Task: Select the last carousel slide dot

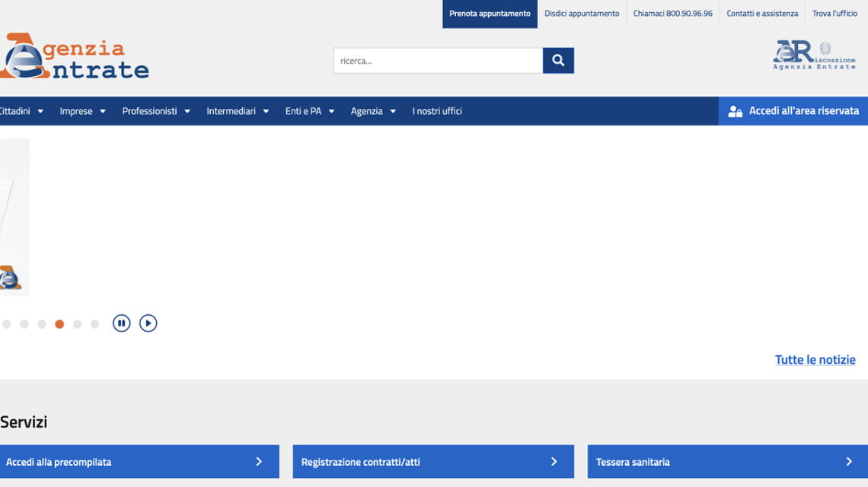Action: [x=94, y=324]
